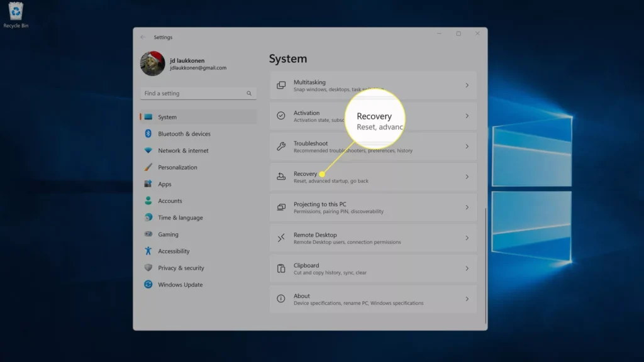This screenshot has height=362, width=644.
Task: Expand Projecting to this PC chevron
Action: coord(467,207)
